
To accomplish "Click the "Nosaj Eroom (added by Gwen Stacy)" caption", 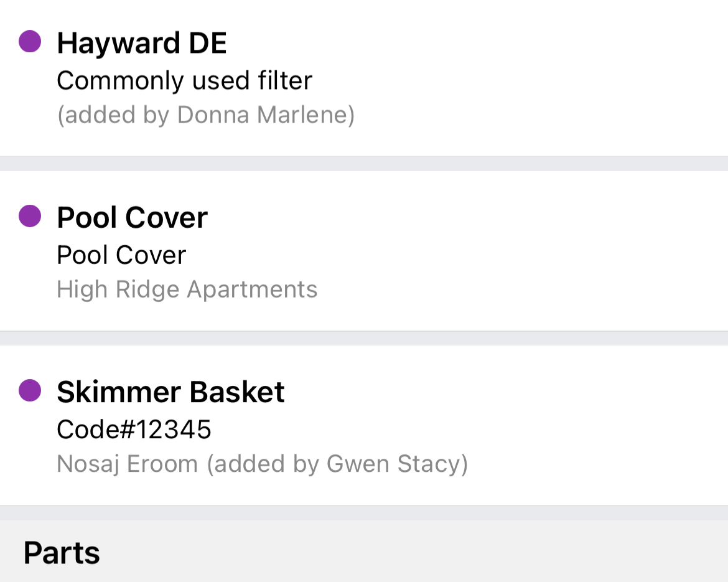I will point(262,464).
